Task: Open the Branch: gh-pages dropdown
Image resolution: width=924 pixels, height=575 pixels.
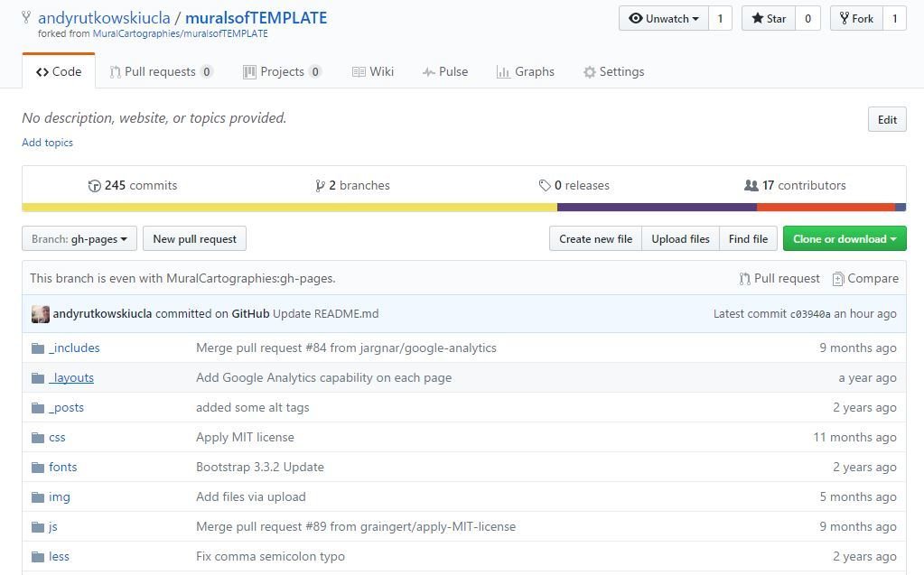Action: click(79, 238)
